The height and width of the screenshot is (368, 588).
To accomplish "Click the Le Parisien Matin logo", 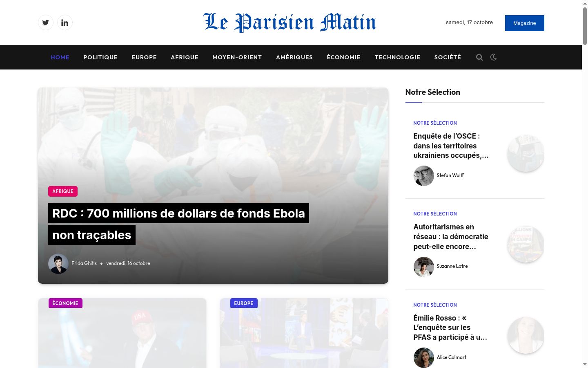I will (290, 22).
